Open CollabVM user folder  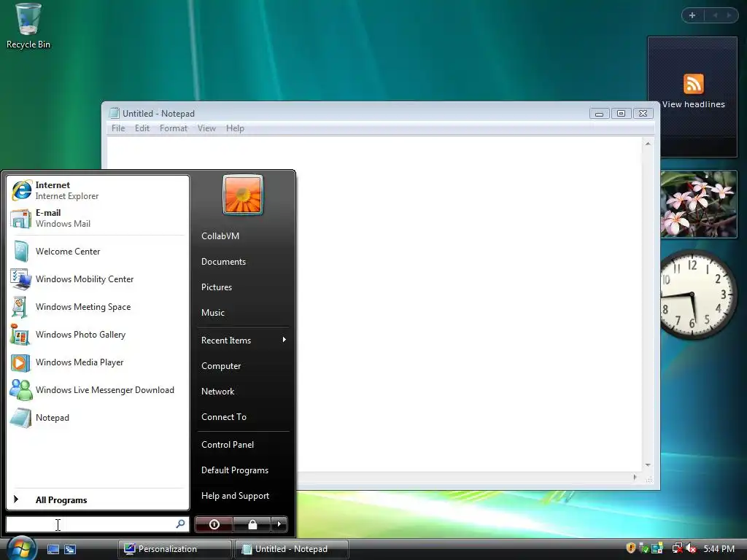(244, 236)
